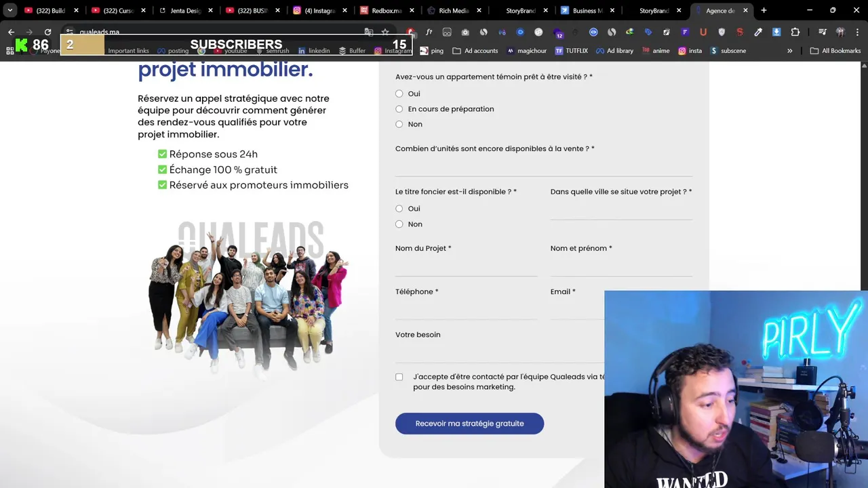Screen dimensions: 868x488
Task: Bookmark this page with the star icon
Action: click(385, 32)
